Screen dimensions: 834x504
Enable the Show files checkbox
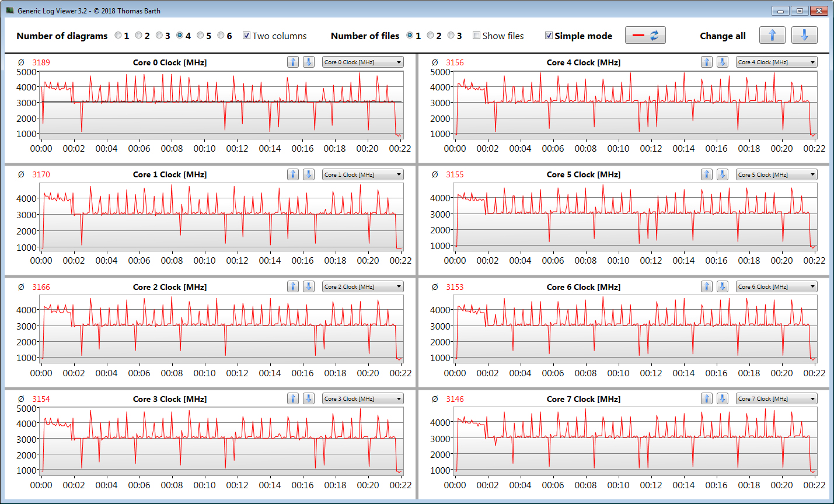pyautogui.click(x=476, y=36)
